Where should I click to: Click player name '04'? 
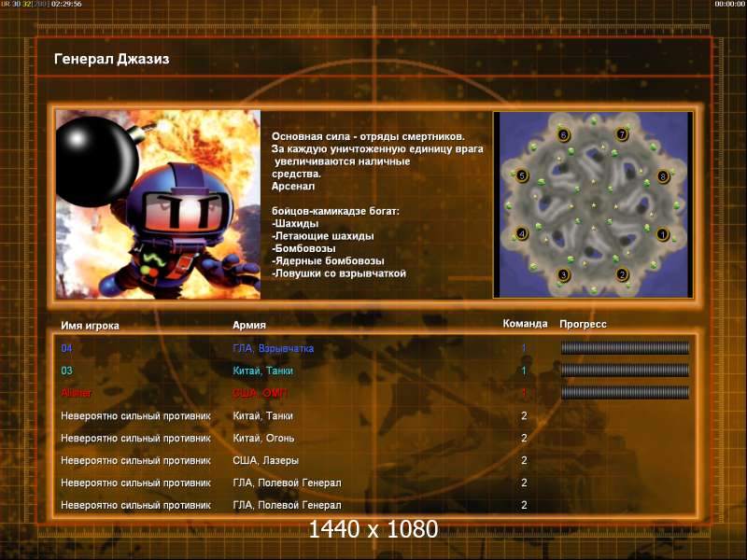pyautogui.click(x=66, y=348)
